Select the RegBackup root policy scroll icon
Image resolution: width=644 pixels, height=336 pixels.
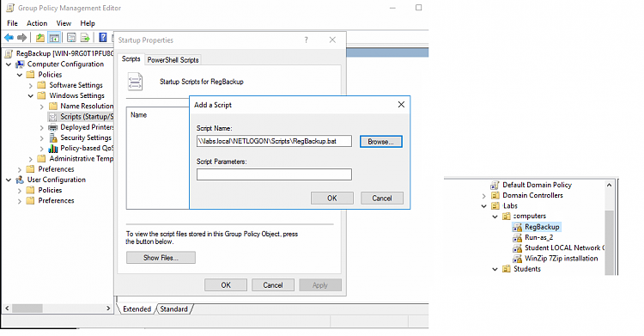[9, 53]
